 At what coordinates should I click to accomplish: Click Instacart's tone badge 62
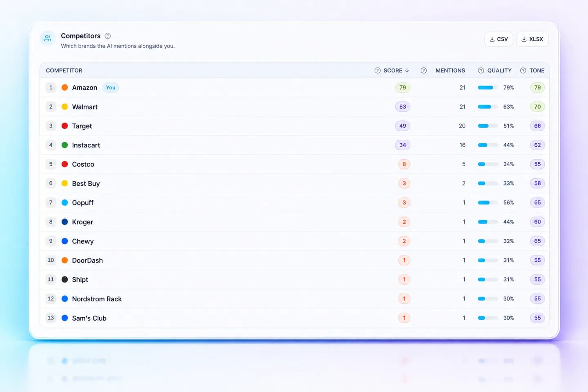537,145
